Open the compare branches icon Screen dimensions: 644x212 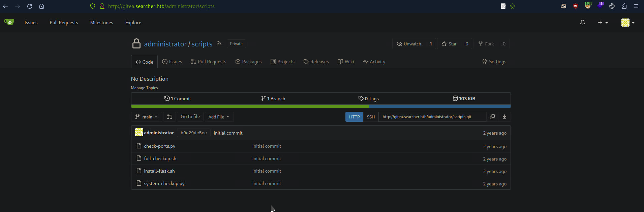[x=170, y=117]
